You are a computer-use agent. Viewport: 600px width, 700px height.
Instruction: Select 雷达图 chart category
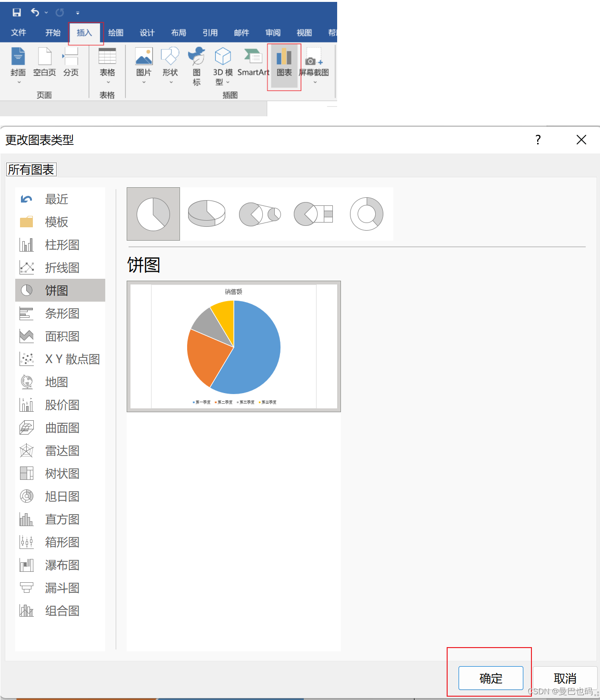coord(60,450)
